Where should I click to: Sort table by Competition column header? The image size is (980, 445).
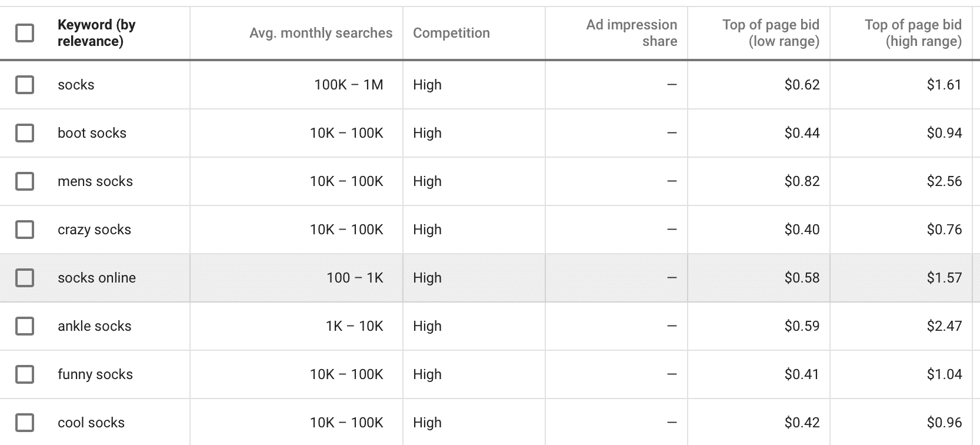click(x=451, y=33)
